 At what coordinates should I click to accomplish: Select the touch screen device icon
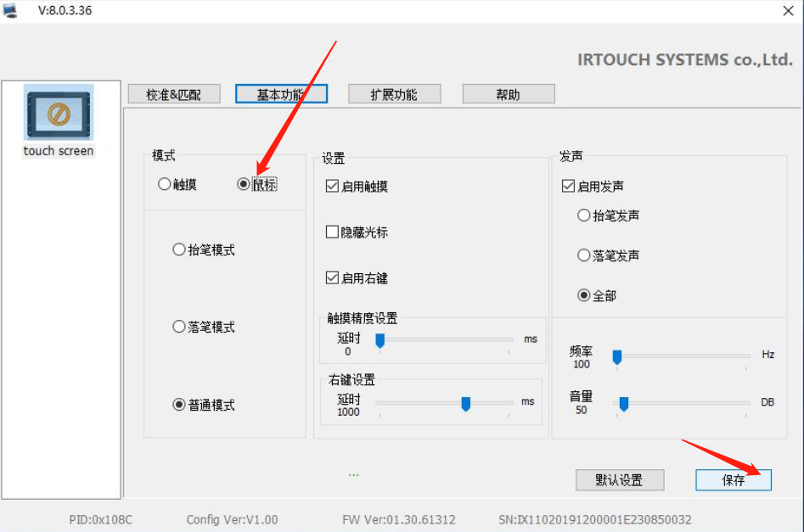point(59,112)
